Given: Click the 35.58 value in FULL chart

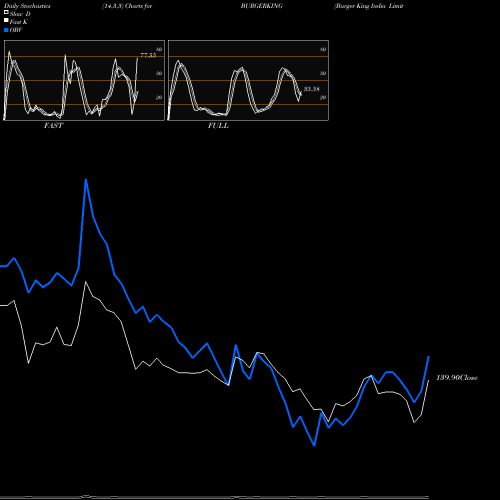Looking at the screenshot, I should click(312, 89).
